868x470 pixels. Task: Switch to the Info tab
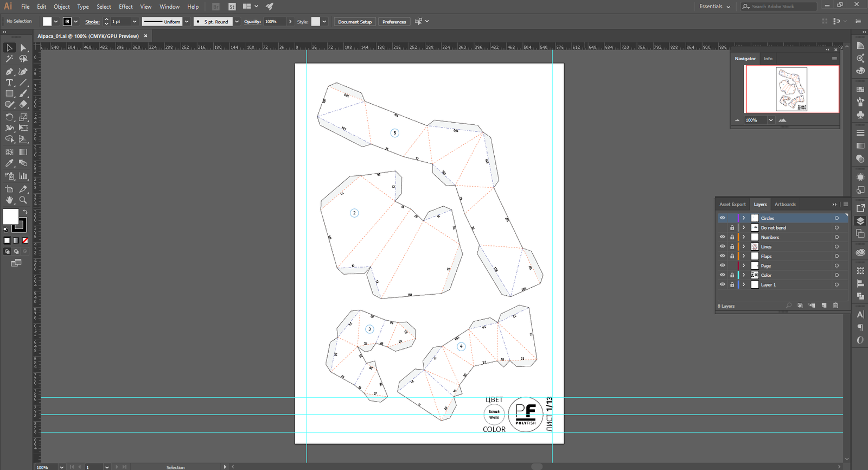coord(768,59)
